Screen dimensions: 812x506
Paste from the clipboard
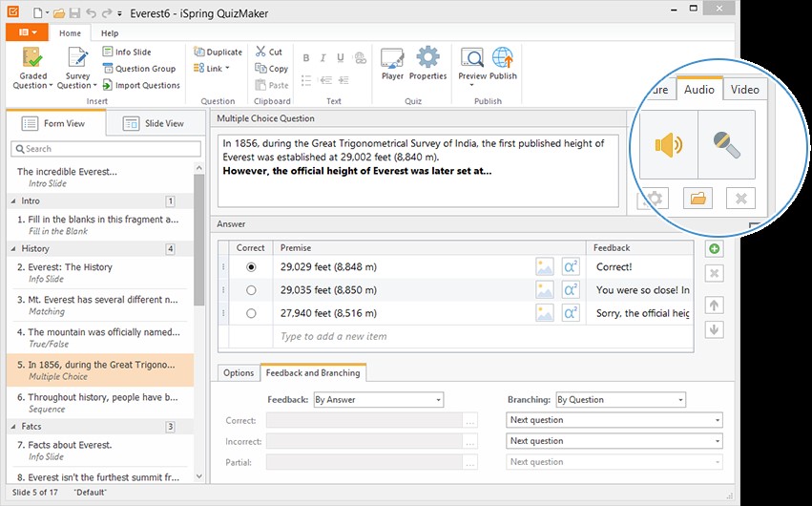coord(271,85)
